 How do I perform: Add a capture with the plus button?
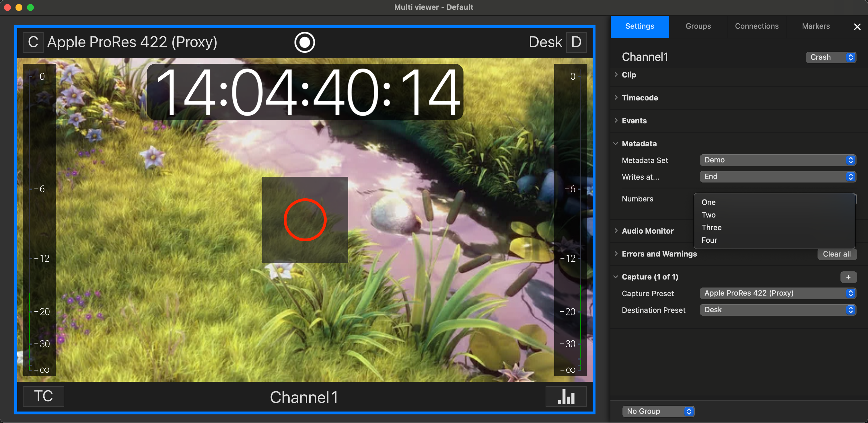click(x=848, y=277)
